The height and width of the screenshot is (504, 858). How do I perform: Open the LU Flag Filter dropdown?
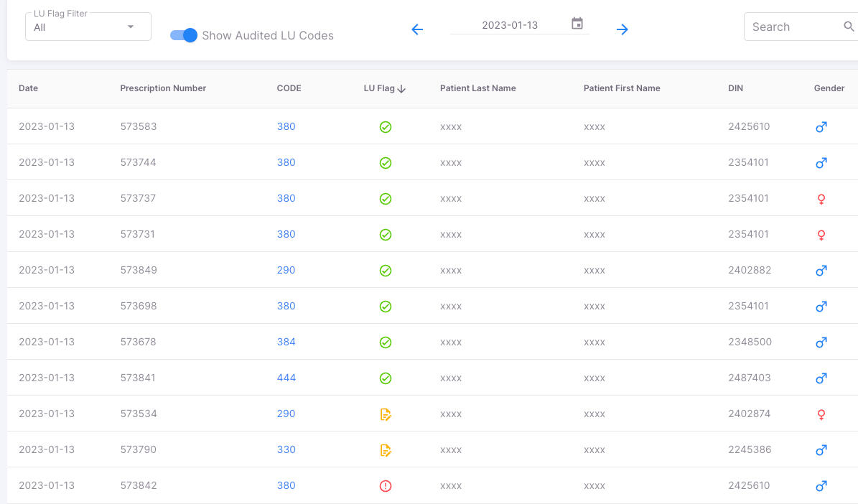[x=88, y=27]
